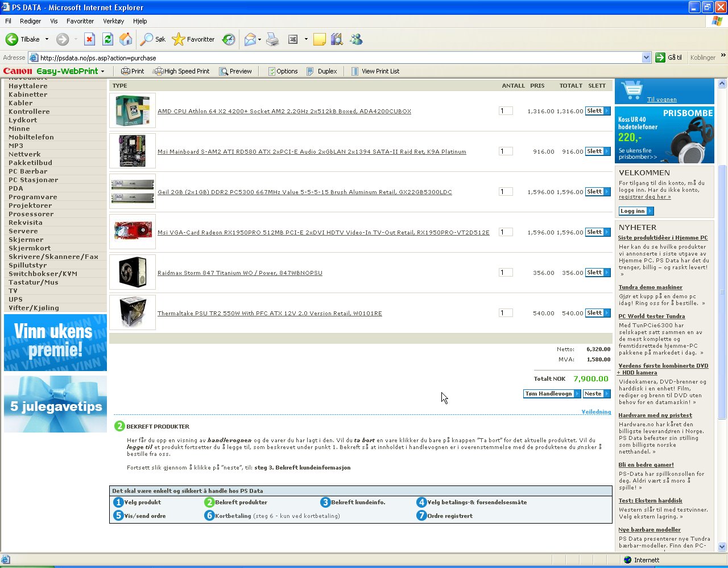Delete the AMD CPU Athlon row (Slett)
This screenshot has height=568, width=728.
(x=598, y=111)
